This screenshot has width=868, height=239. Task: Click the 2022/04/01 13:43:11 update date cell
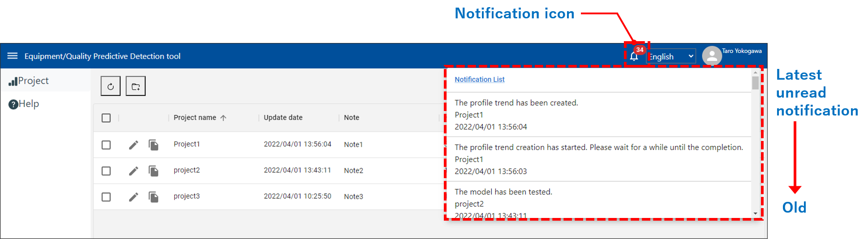pos(297,170)
